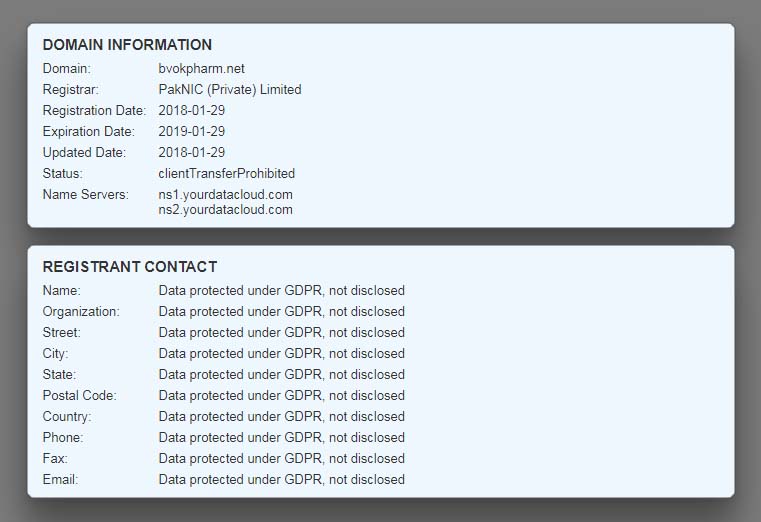
Task: Click the domain name bvokpharm.net
Action: click(x=201, y=69)
